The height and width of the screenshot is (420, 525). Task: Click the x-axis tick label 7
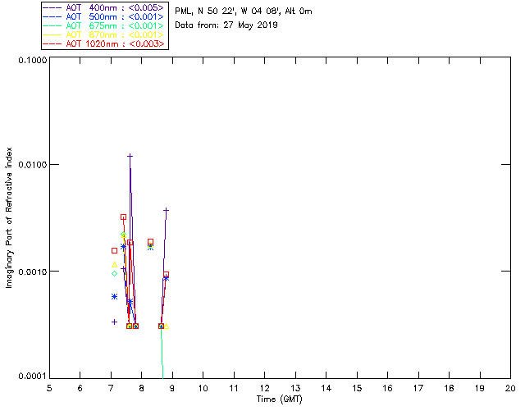pos(111,388)
